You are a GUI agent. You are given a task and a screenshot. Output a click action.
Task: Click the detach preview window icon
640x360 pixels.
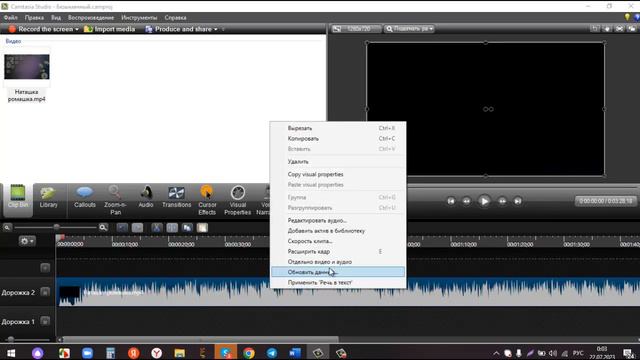pyautogui.click(x=631, y=29)
